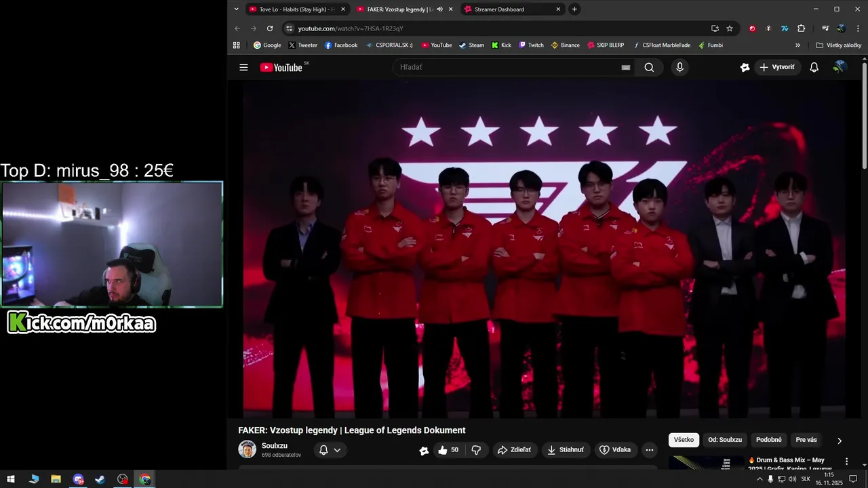Mute the FAKER tab via speaker icon
This screenshot has width=868, height=488.
(x=439, y=9)
